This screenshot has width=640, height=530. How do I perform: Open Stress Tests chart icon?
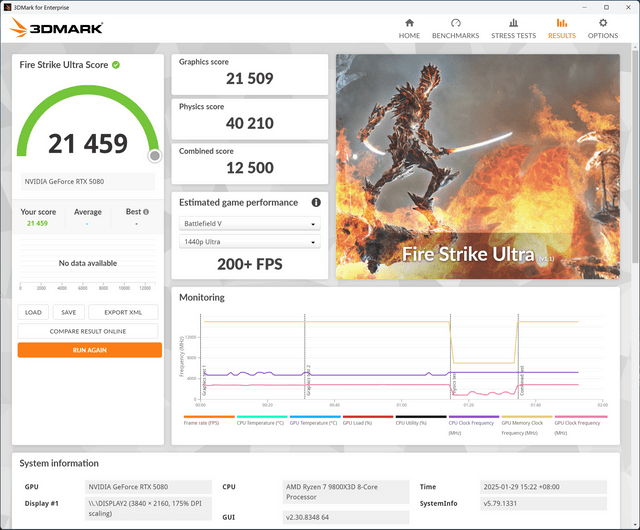[513, 23]
